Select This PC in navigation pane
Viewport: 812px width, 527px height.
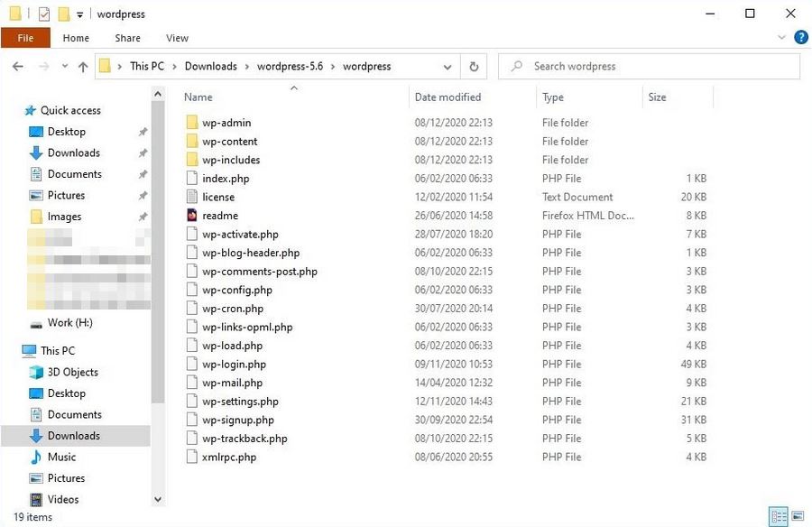[58, 351]
